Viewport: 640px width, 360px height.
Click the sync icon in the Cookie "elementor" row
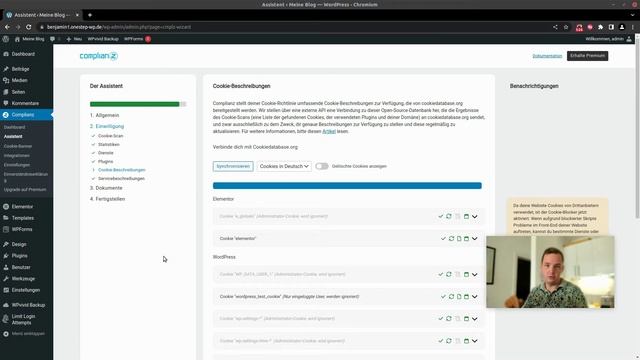coord(451,238)
